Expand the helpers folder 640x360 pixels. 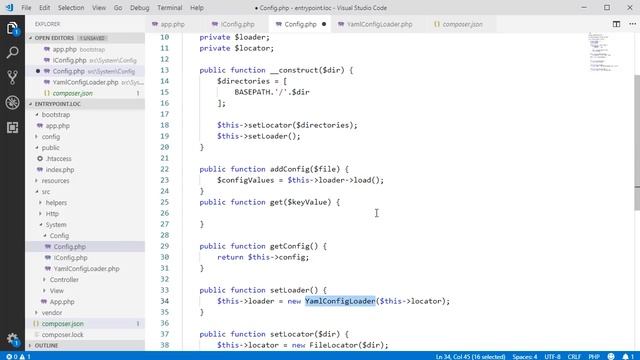[x=56, y=203]
